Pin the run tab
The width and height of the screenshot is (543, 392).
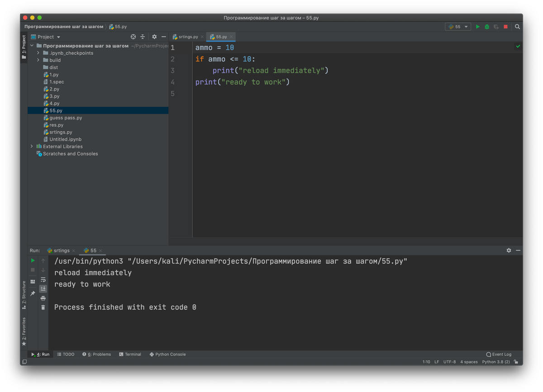pyautogui.click(x=33, y=293)
